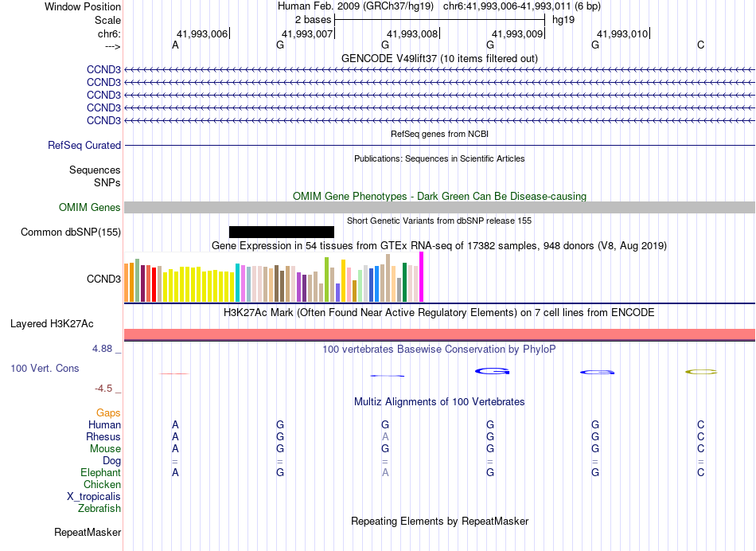Screen dimensions: 756x551
Task: Click the 'RefSeq genes from NCBI' title
Action: click(439, 134)
